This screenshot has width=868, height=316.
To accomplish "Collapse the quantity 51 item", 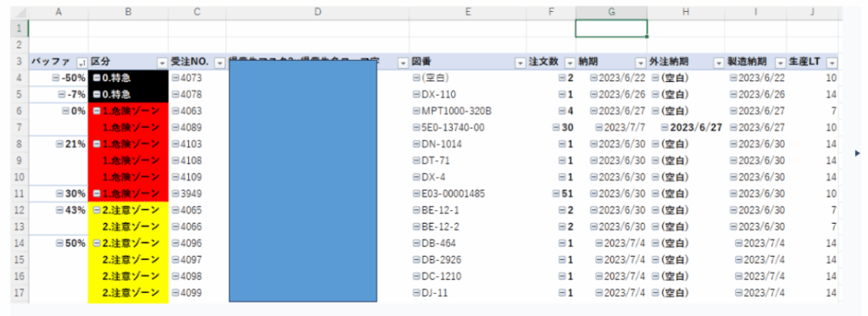I will [556, 194].
